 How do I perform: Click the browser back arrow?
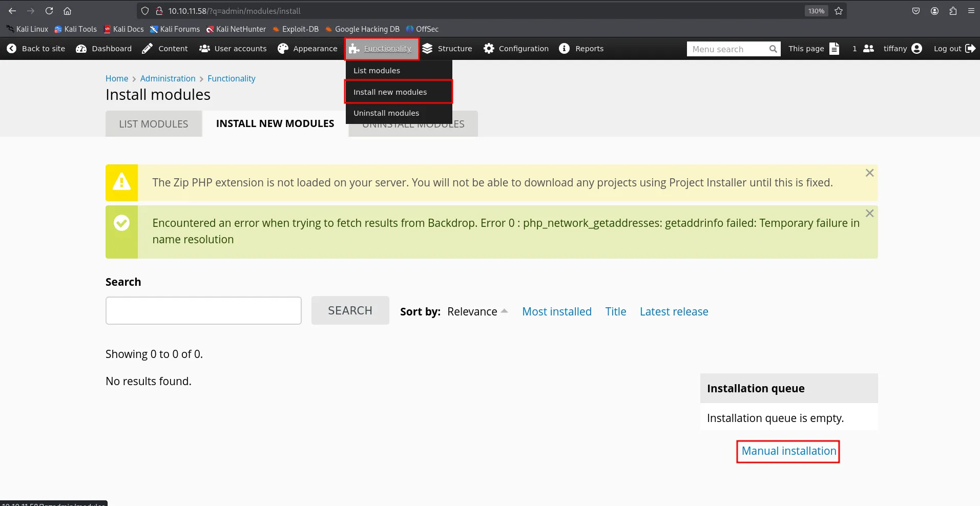tap(12, 11)
